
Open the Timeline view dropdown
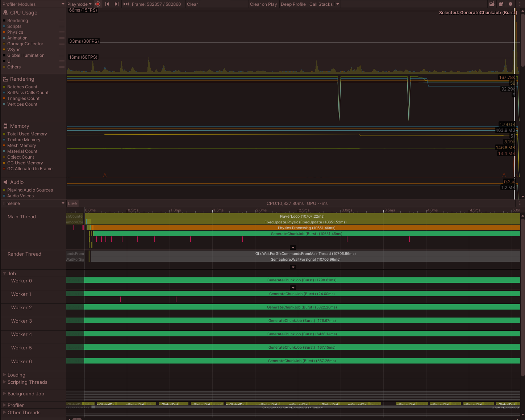point(33,203)
